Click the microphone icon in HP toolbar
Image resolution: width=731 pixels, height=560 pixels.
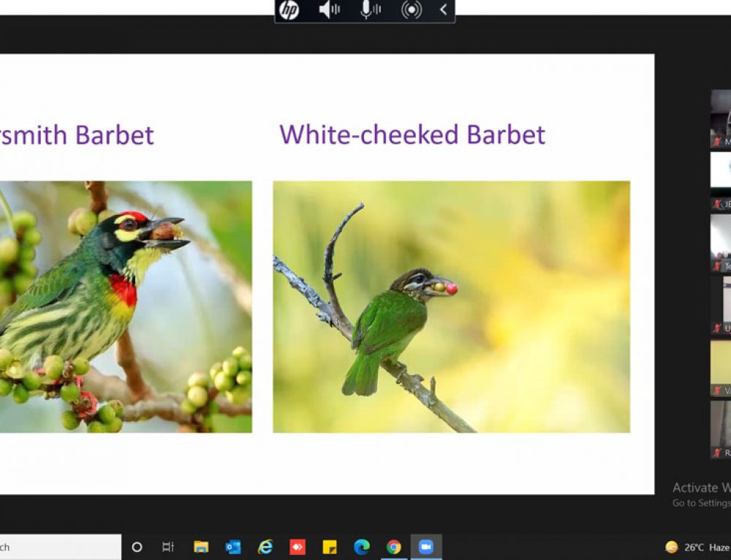(371, 10)
